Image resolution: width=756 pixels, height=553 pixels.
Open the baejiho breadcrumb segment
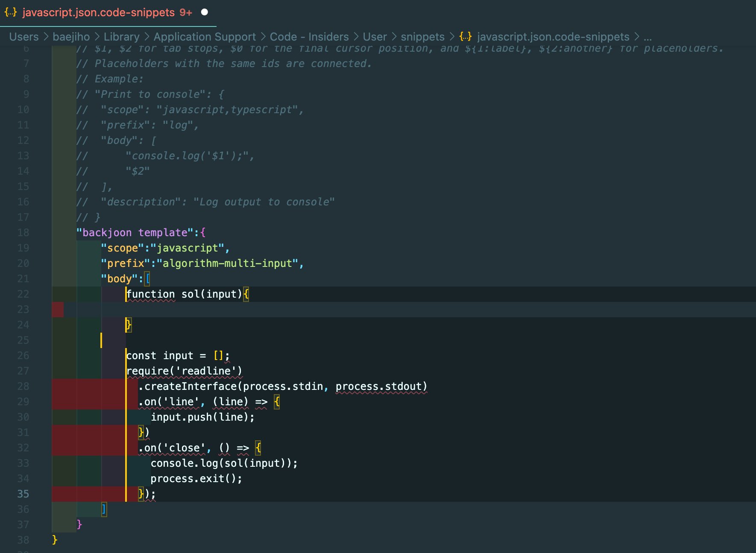click(x=71, y=37)
